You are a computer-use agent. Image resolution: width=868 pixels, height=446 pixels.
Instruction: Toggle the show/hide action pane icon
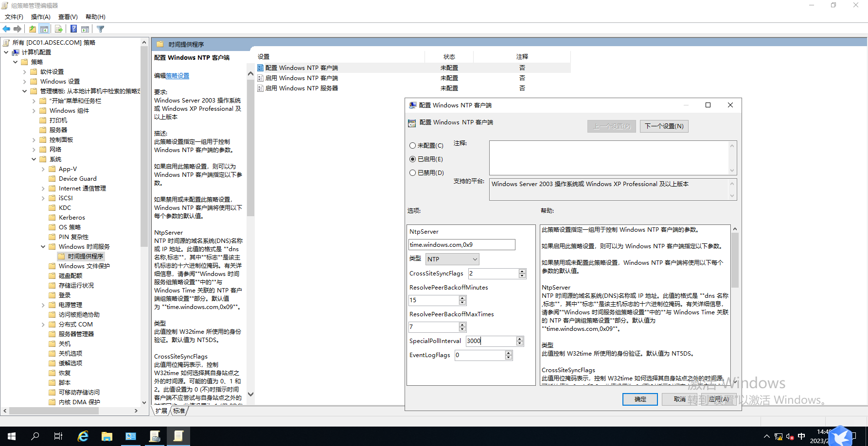(x=85, y=29)
